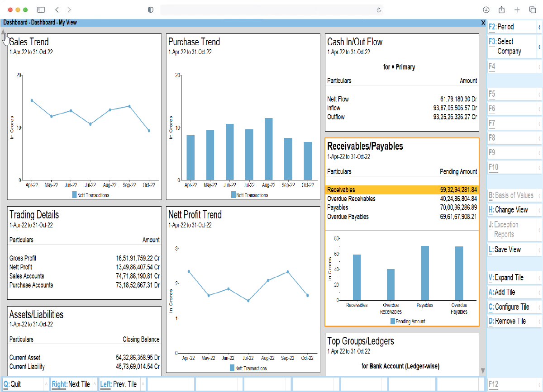Open the browser downloads icon
543x392 pixels.
486,10
